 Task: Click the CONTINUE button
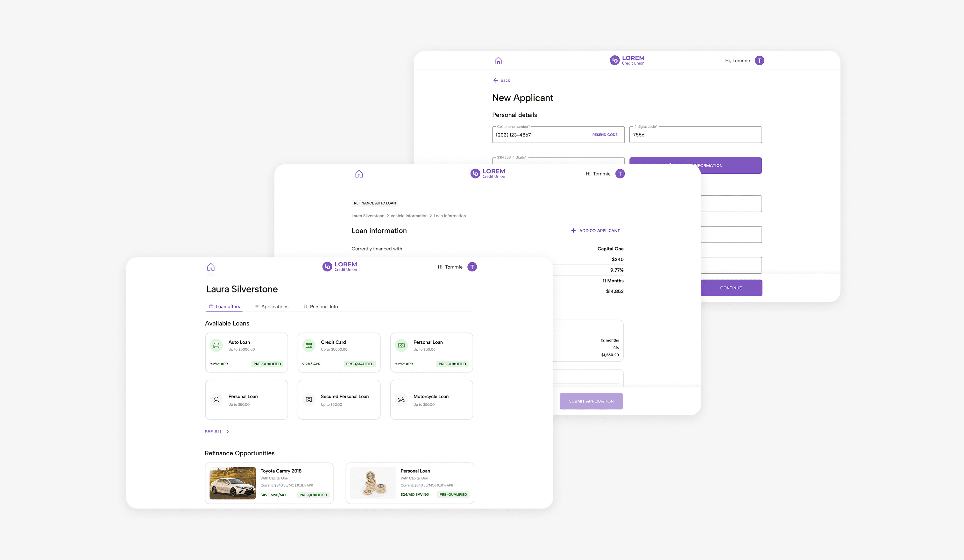731,288
